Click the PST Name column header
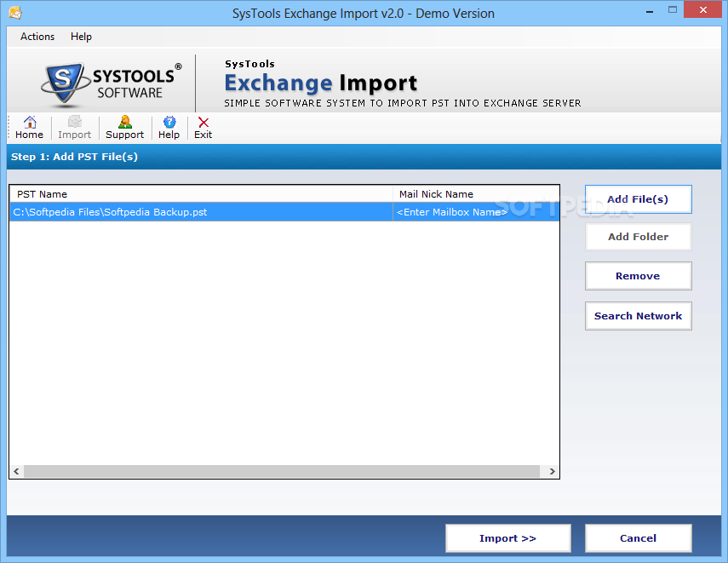The image size is (728, 563). coord(201,194)
